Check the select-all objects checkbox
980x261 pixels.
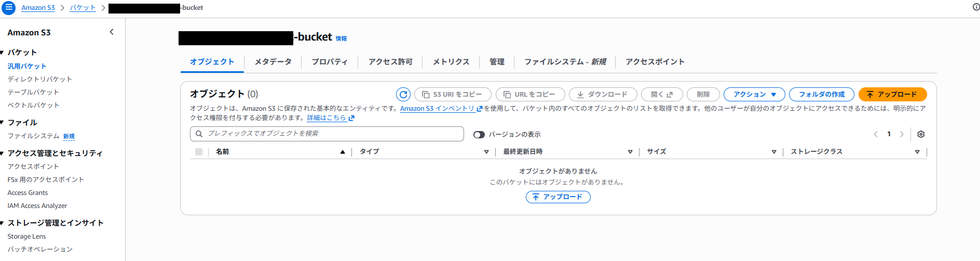point(199,152)
